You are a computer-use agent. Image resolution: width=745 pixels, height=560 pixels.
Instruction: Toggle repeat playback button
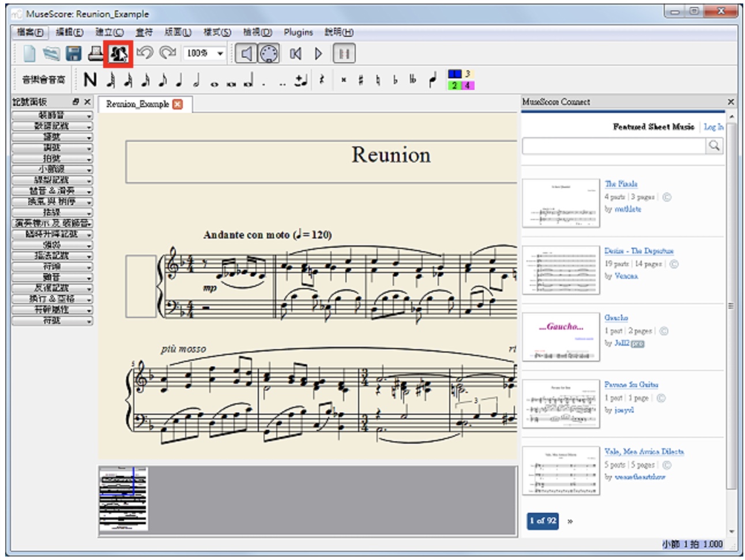pos(344,54)
